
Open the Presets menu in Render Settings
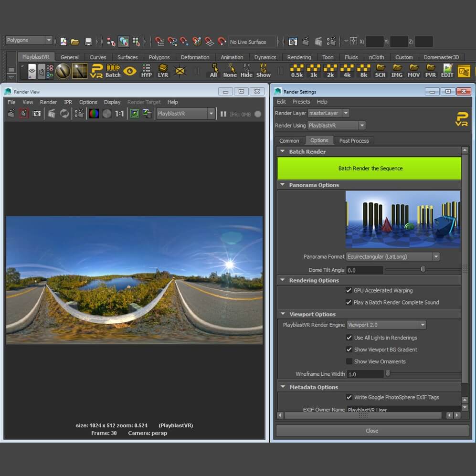point(301,102)
